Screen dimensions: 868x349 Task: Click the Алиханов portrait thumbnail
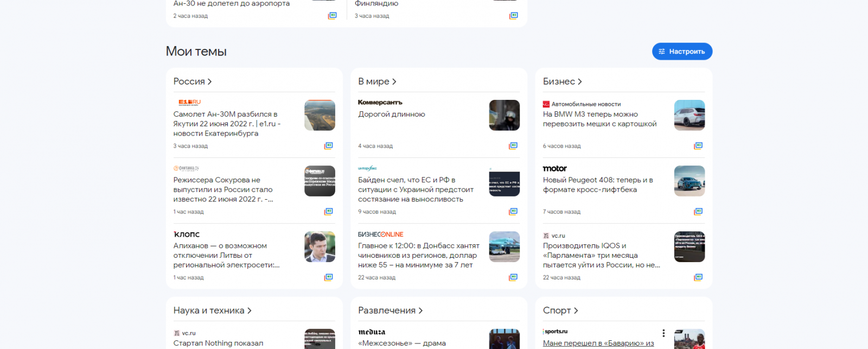(x=320, y=247)
